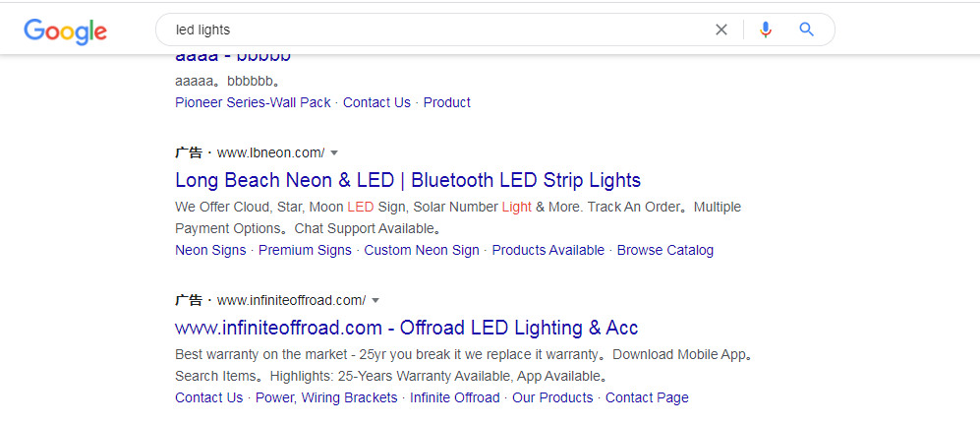Open the Long Beach Neon & LED ad title

408,180
